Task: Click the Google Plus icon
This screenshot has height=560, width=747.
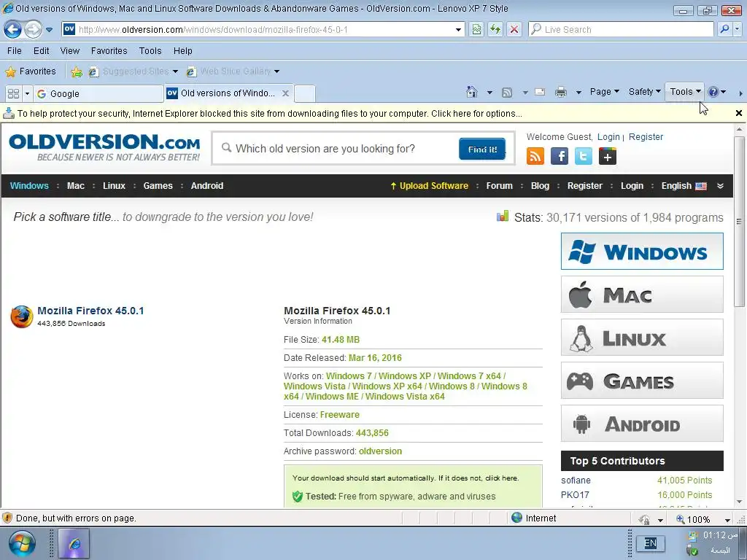Action: [x=608, y=156]
